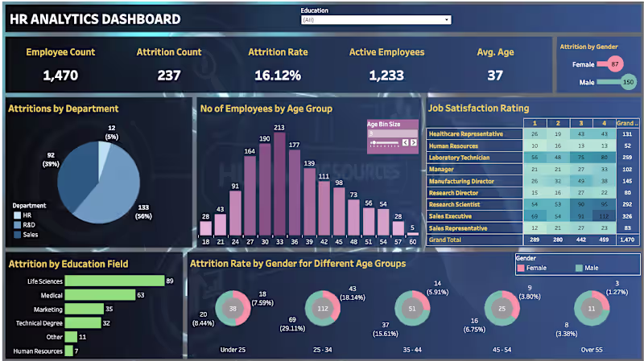Click the Age Bin Size slider handle
Screen dimensions: 644x361
[x=374, y=143]
